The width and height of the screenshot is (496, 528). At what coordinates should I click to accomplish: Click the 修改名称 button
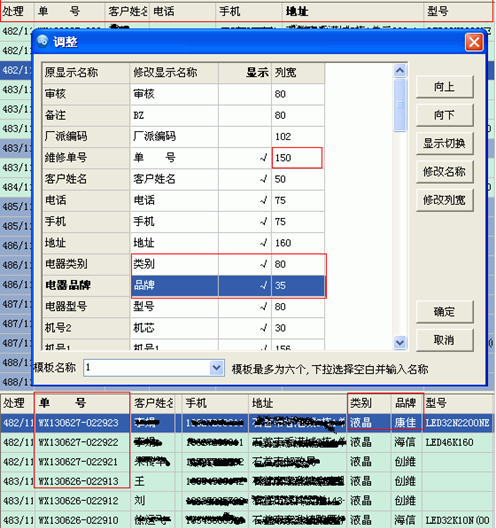click(444, 172)
